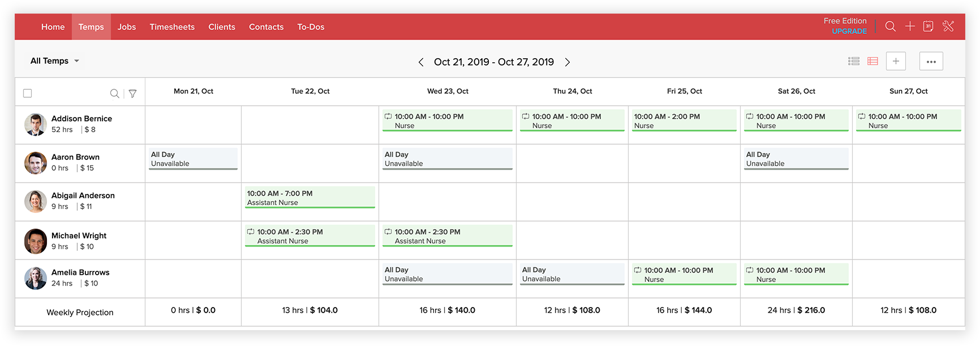980x346 pixels.
Task: Open Amelia Burrows' Friday Nurse shift
Action: (x=684, y=274)
